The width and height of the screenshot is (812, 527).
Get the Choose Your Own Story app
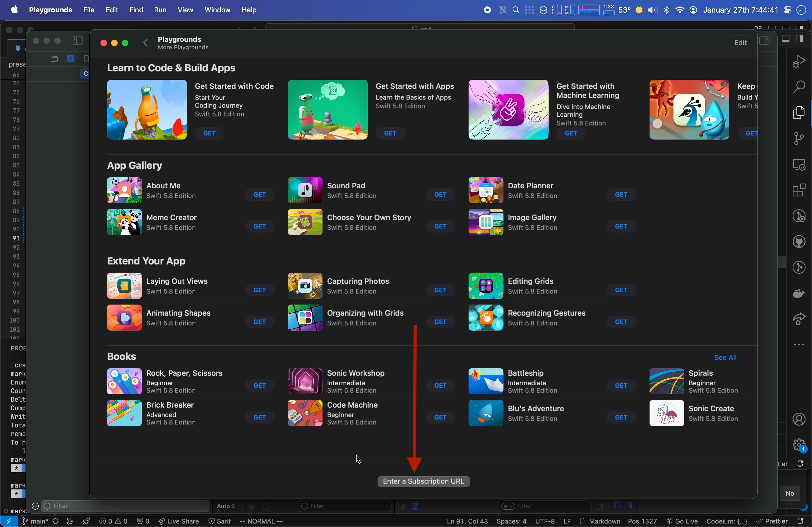tap(441, 227)
